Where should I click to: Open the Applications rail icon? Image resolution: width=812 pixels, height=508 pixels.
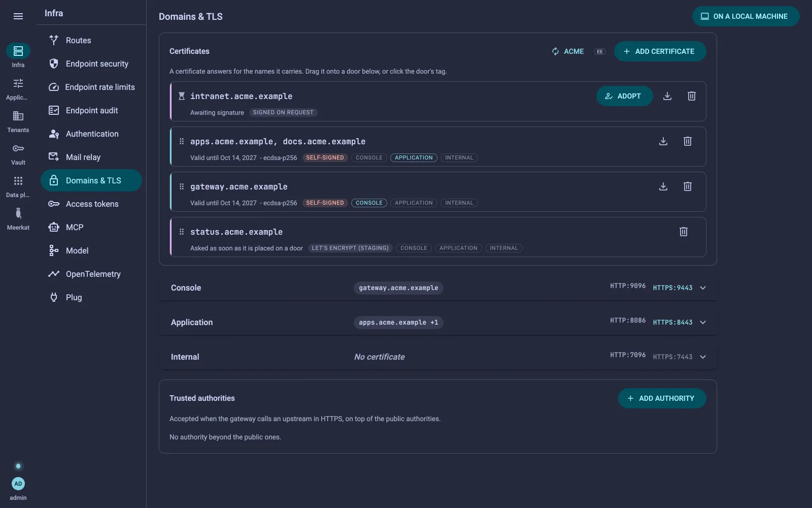18,83
